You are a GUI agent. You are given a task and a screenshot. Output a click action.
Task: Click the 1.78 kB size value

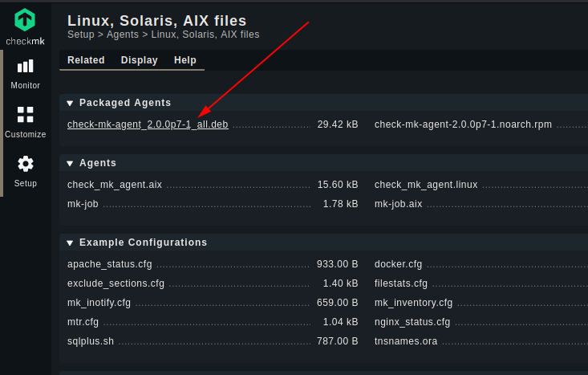pos(340,204)
